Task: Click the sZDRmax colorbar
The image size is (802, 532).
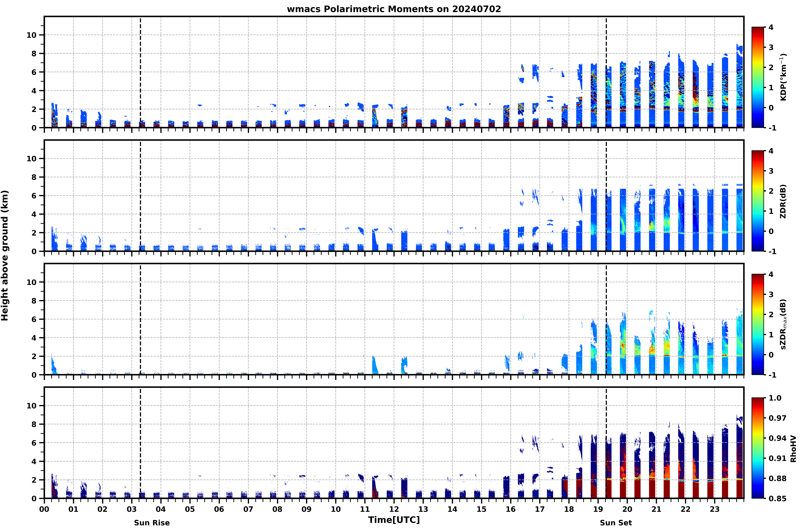Action: pos(757,324)
